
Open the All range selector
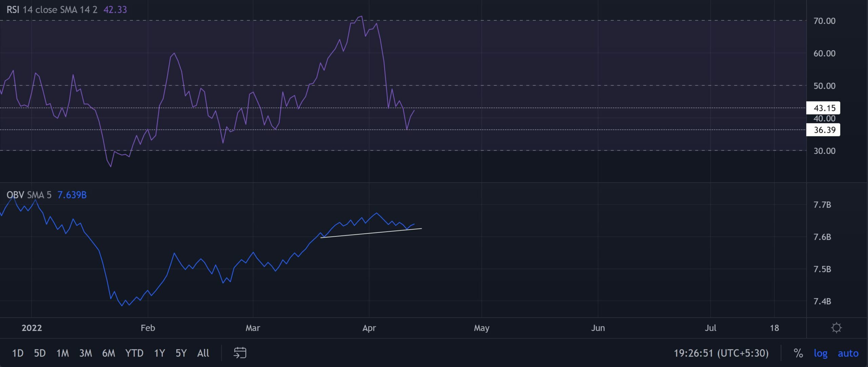203,353
